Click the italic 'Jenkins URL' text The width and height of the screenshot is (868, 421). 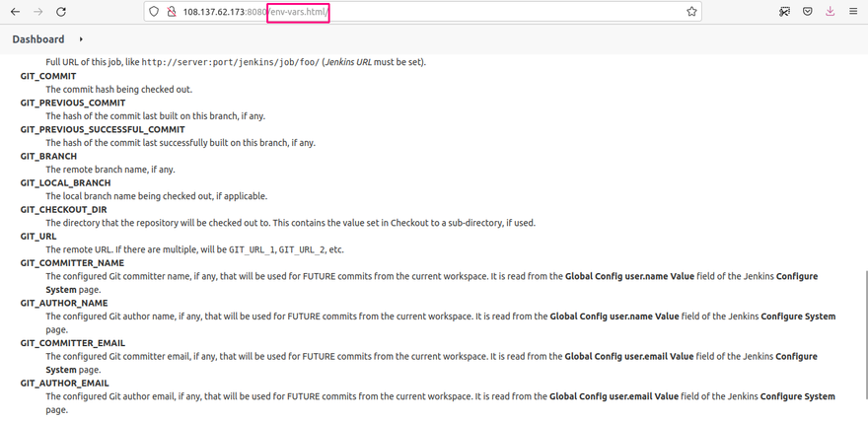coord(348,62)
